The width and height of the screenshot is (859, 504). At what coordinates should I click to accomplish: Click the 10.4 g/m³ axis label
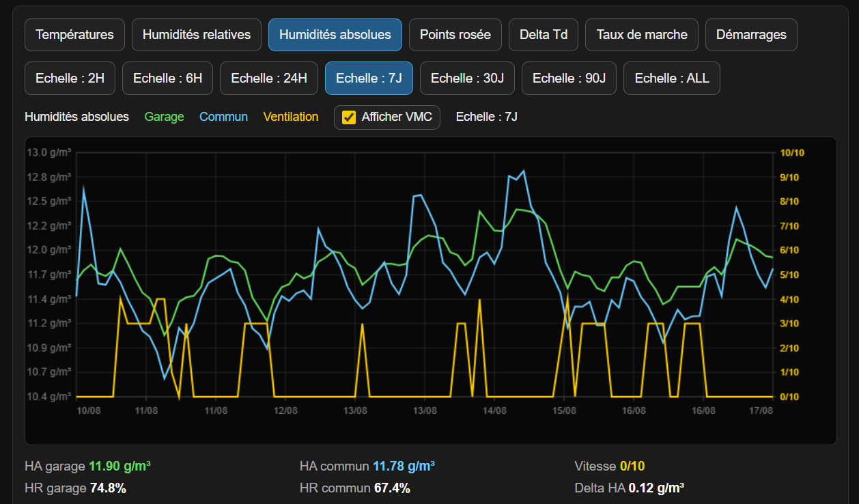pyautogui.click(x=49, y=397)
